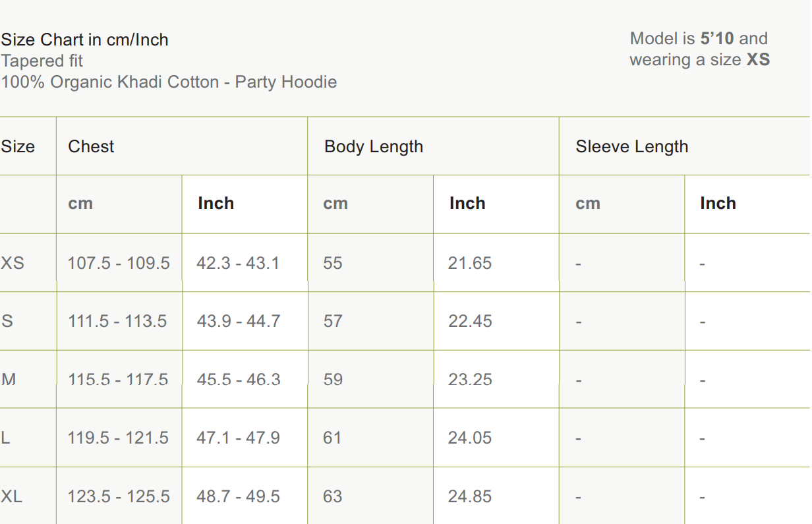812x524 pixels.
Task: Select the Sleeve Length column header
Action: tap(631, 146)
